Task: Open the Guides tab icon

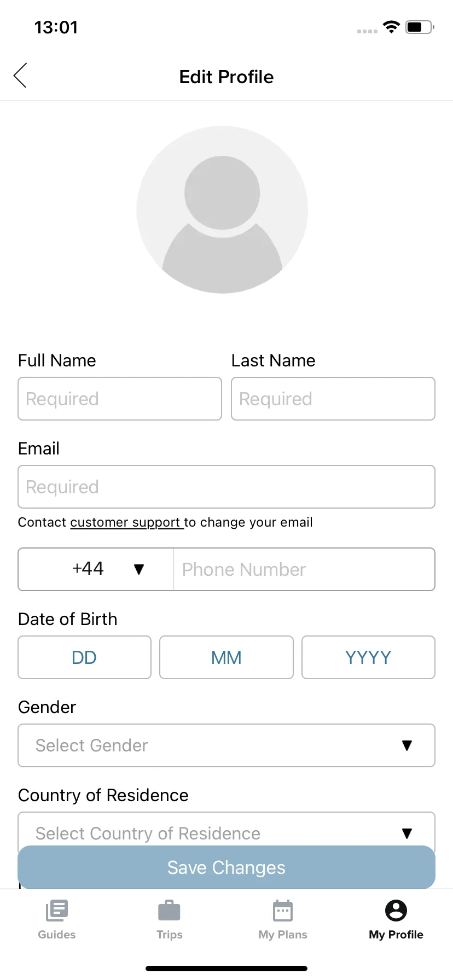Action: click(57, 911)
